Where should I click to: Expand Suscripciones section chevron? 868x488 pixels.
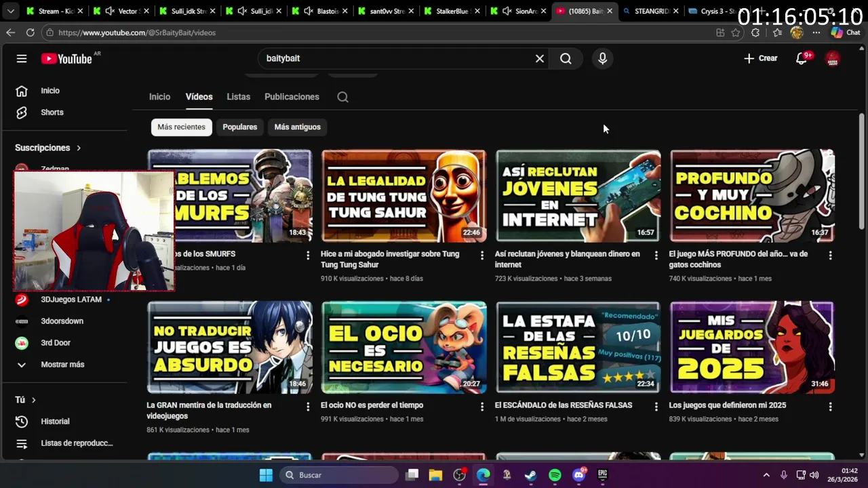(x=79, y=148)
